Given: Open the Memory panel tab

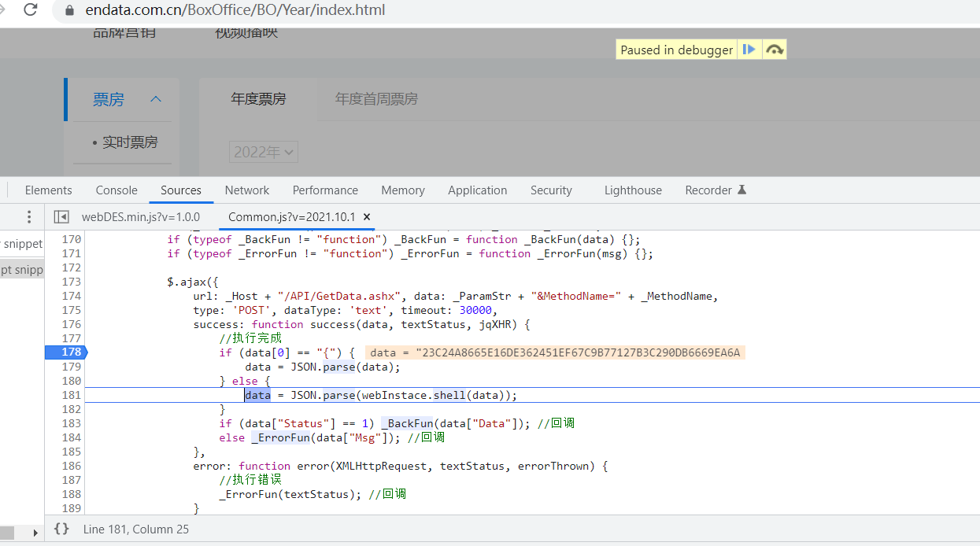Looking at the screenshot, I should click(x=403, y=190).
